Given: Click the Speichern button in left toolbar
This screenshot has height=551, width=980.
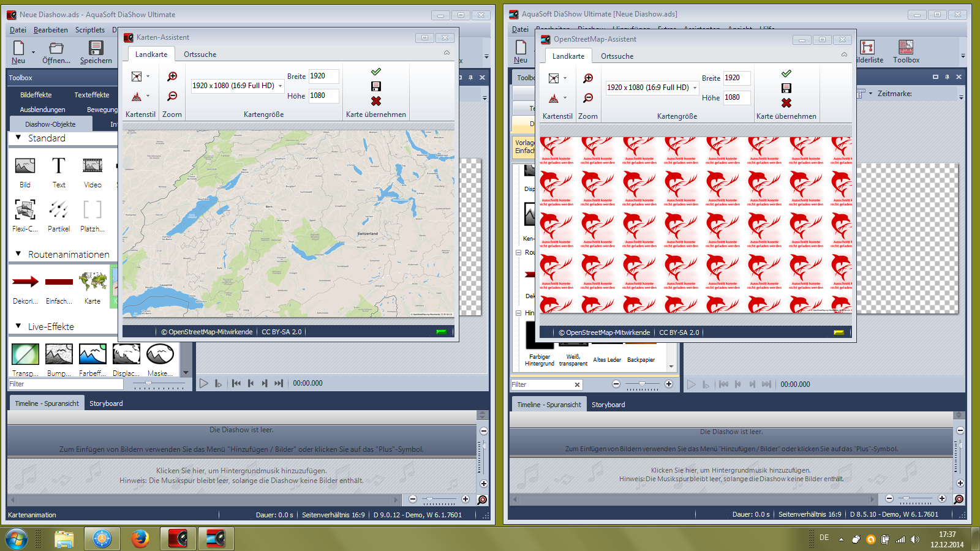Looking at the screenshot, I should tap(96, 52).
